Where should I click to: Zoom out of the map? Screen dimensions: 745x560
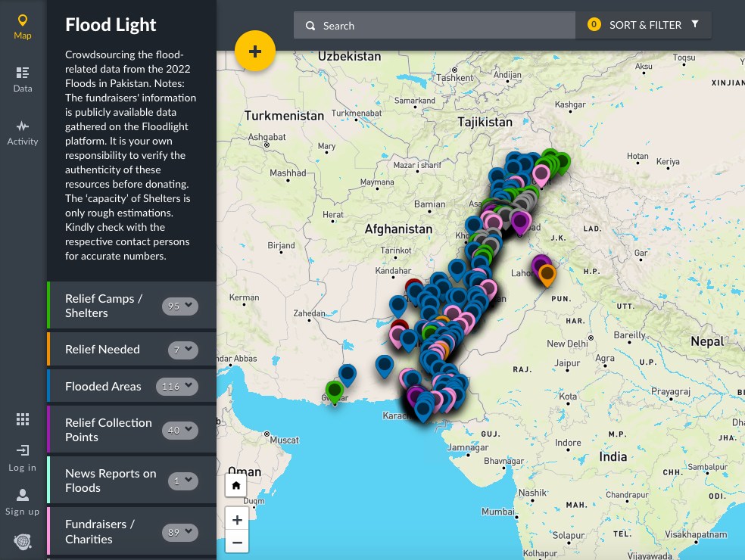pos(237,543)
